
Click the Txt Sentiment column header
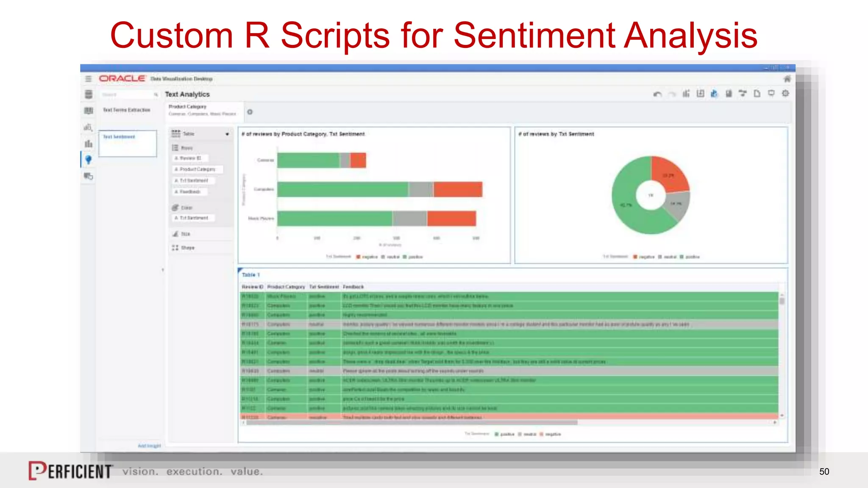tap(324, 287)
